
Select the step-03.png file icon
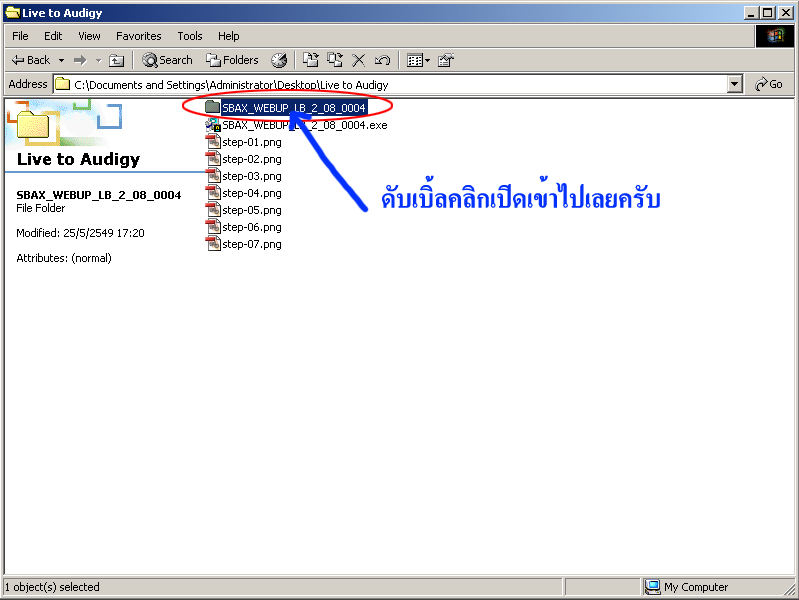pos(212,175)
